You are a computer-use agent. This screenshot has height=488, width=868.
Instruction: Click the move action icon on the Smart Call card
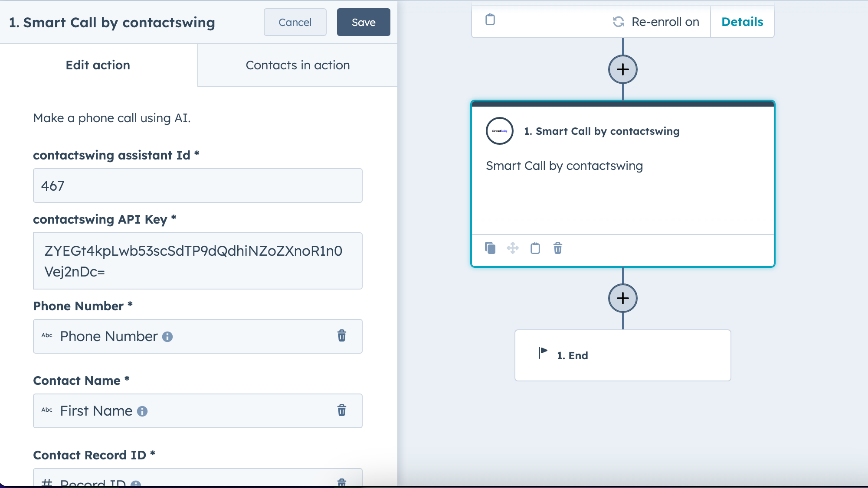click(513, 248)
